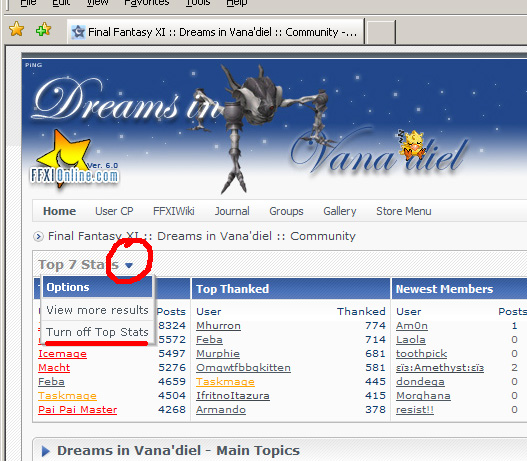Open toothpick's profile link
Image resolution: width=527 pixels, height=461 pixels.
tap(421, 354)
